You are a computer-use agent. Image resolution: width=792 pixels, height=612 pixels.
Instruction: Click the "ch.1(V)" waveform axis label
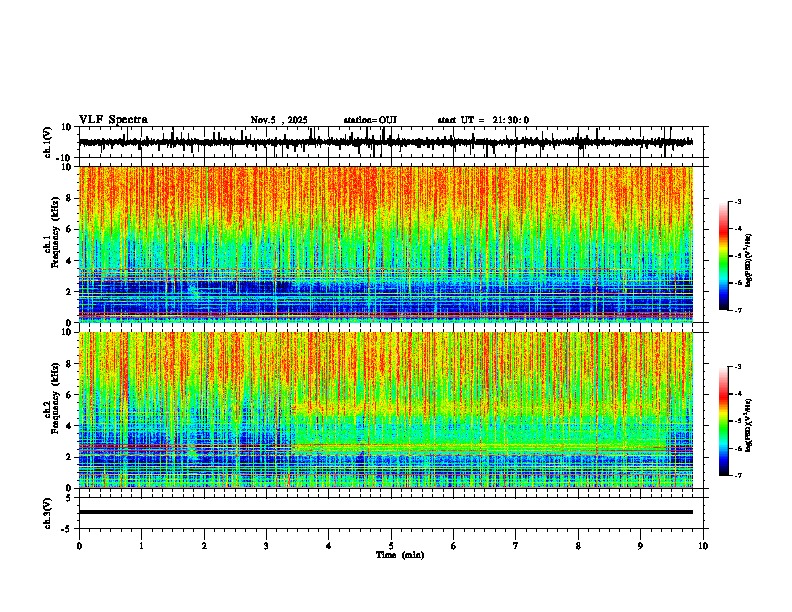48,142
